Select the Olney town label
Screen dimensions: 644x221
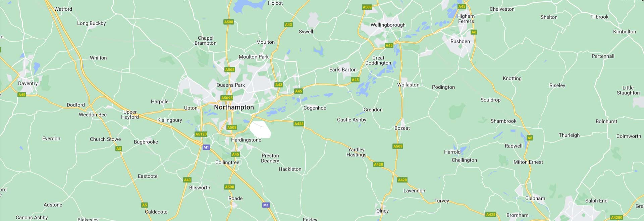click(382, 211)
